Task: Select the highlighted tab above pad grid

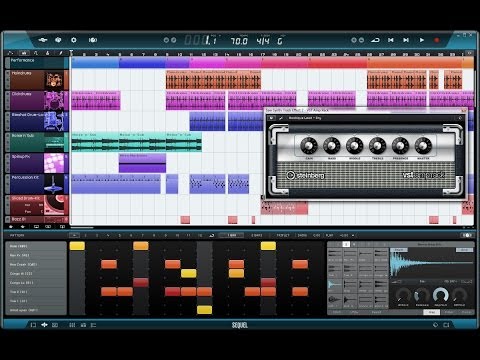Action: (x=346, y=244)
